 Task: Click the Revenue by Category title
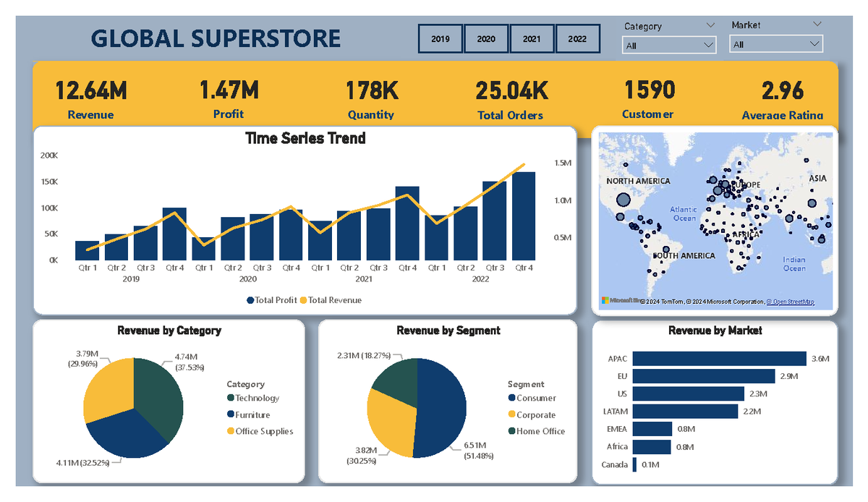click(x=169, y=331)
